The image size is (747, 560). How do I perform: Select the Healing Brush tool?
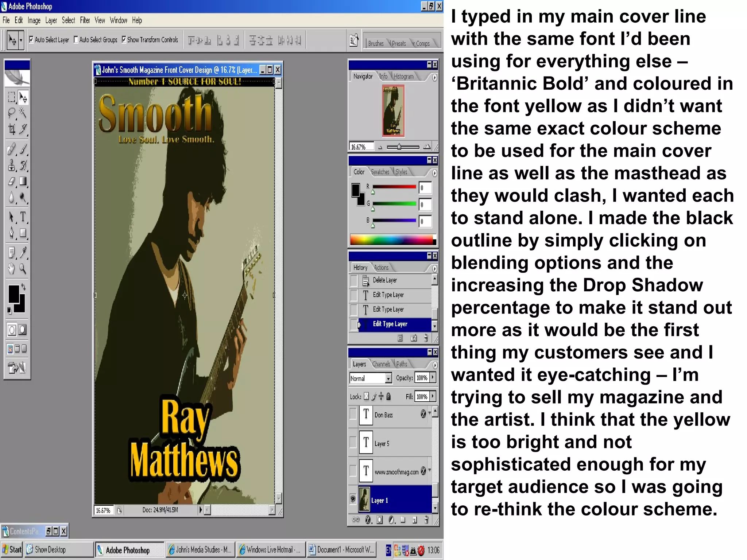pyautogui.click(x=12, y=149)
